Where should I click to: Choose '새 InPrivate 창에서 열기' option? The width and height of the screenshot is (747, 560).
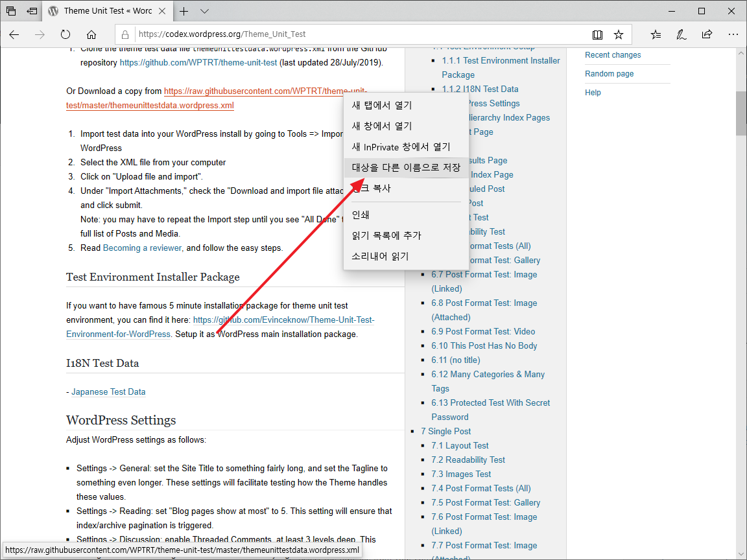(406, 147)
